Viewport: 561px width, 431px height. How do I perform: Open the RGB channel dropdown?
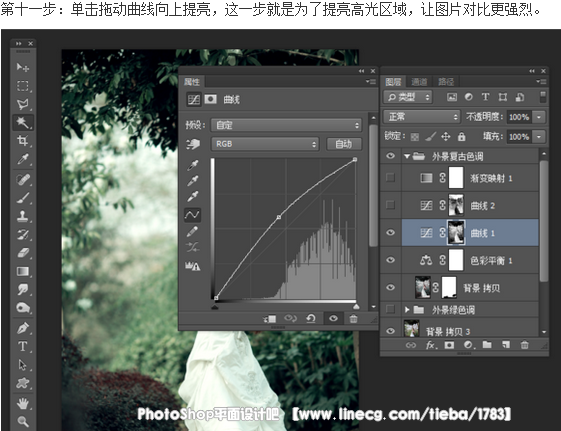pos(264,144)
